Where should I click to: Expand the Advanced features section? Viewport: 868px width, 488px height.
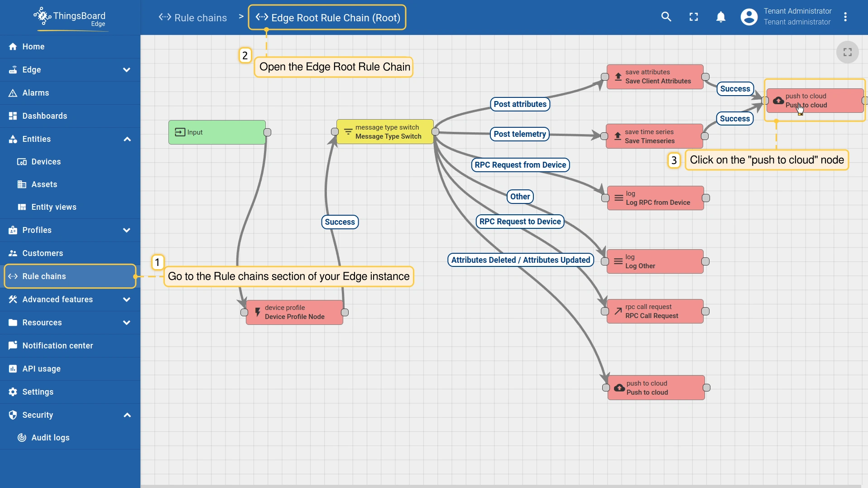[x=127, y=300]
